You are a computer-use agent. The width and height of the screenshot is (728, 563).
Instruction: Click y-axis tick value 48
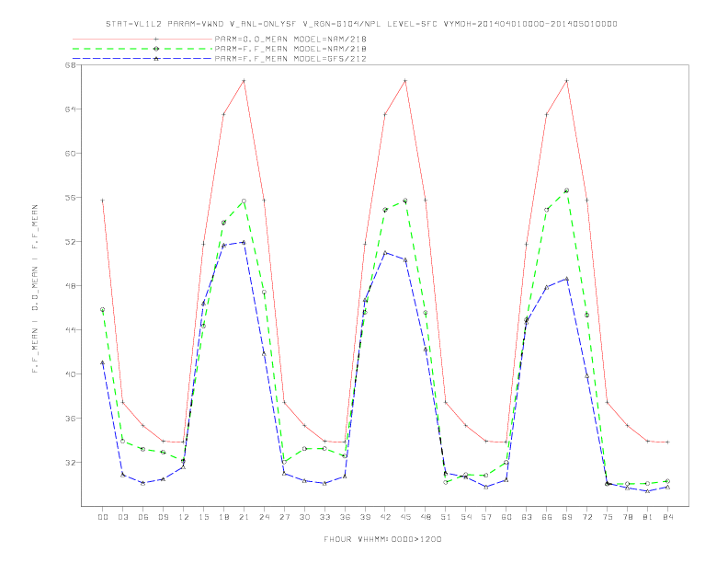pyautogui.click(x=70, y=286)
